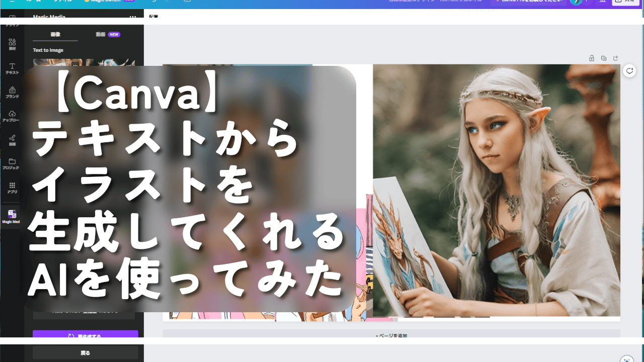Open the テキスト (Text) sidebar panel

[x=12, y=69]
